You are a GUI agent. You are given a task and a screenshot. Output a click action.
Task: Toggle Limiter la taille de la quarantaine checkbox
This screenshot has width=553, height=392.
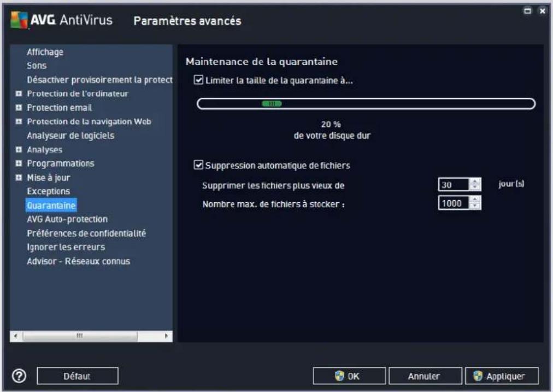pos(198,80)
